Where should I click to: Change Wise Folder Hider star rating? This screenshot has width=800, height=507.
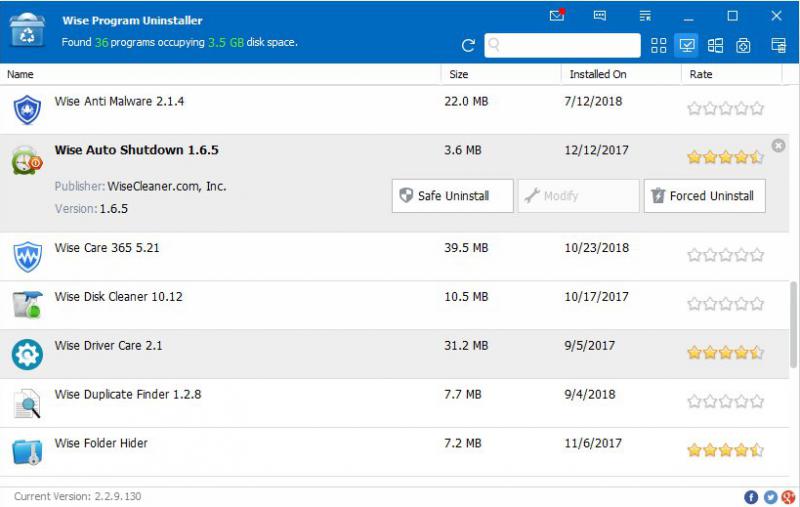(725, 450)
